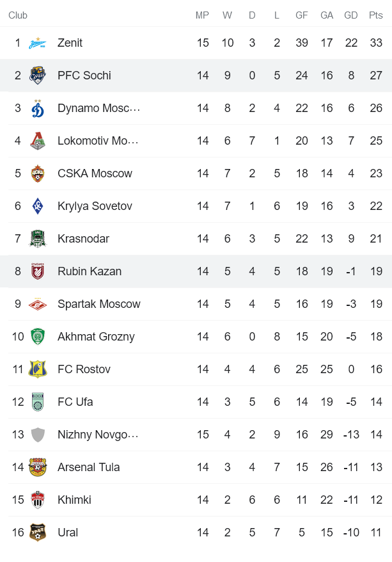The image size is (392, 562).
Task: Click the GD column header
Action: point(351,15)
